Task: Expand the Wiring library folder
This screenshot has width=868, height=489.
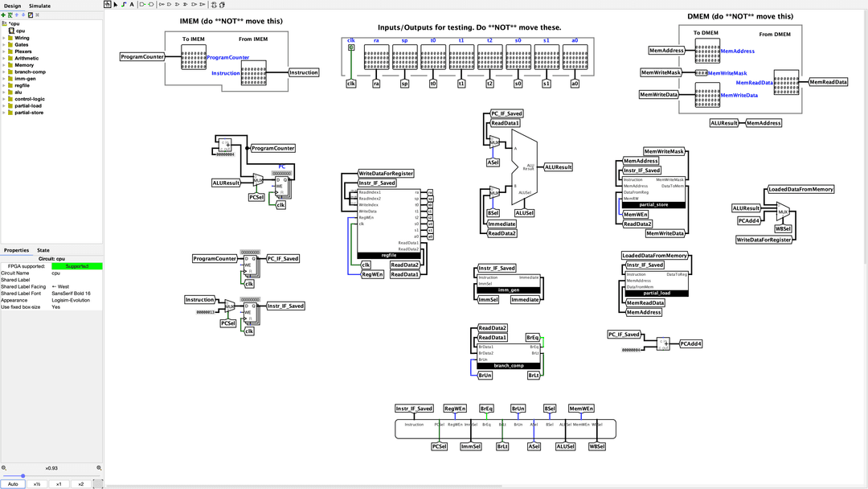Action: click(x=3, y=38)
